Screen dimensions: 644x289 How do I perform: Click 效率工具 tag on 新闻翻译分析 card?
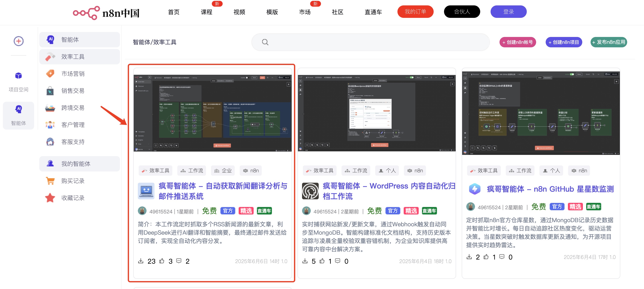155,171
